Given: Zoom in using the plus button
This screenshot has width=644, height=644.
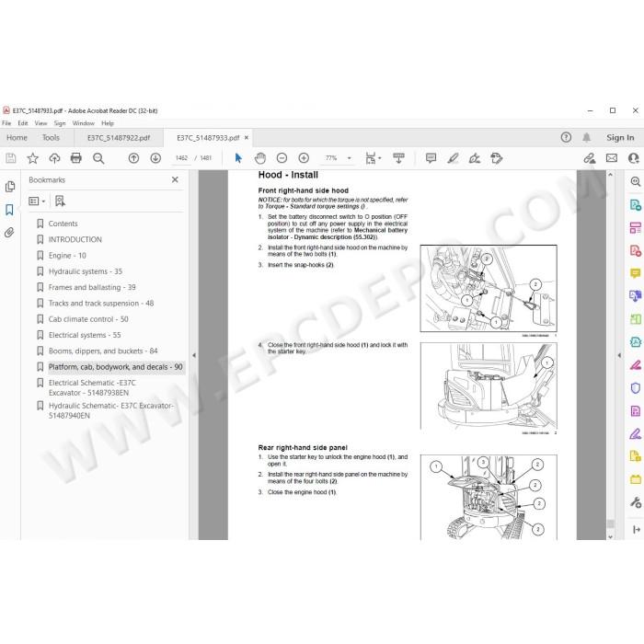Looking at the screenshot, I should [x=304, y=158].
